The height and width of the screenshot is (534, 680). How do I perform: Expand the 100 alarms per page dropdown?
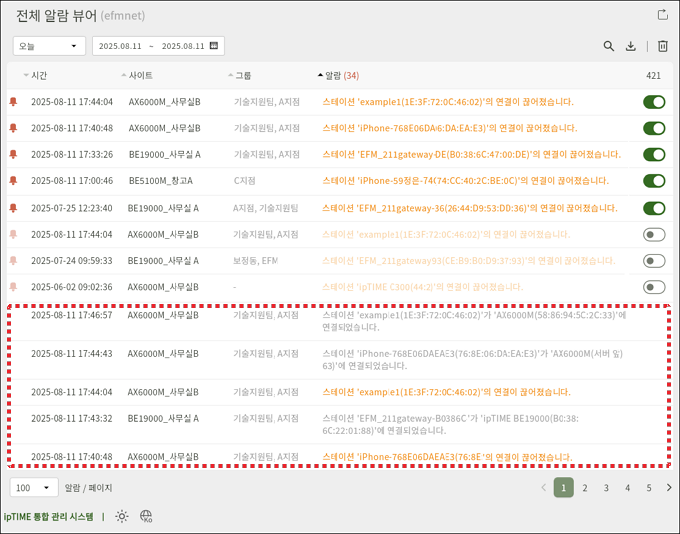pyautogui.click(x=33, y=488)
